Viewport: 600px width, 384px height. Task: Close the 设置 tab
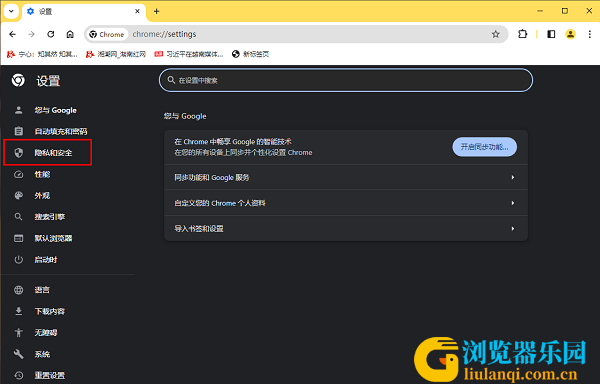[137, 11]
